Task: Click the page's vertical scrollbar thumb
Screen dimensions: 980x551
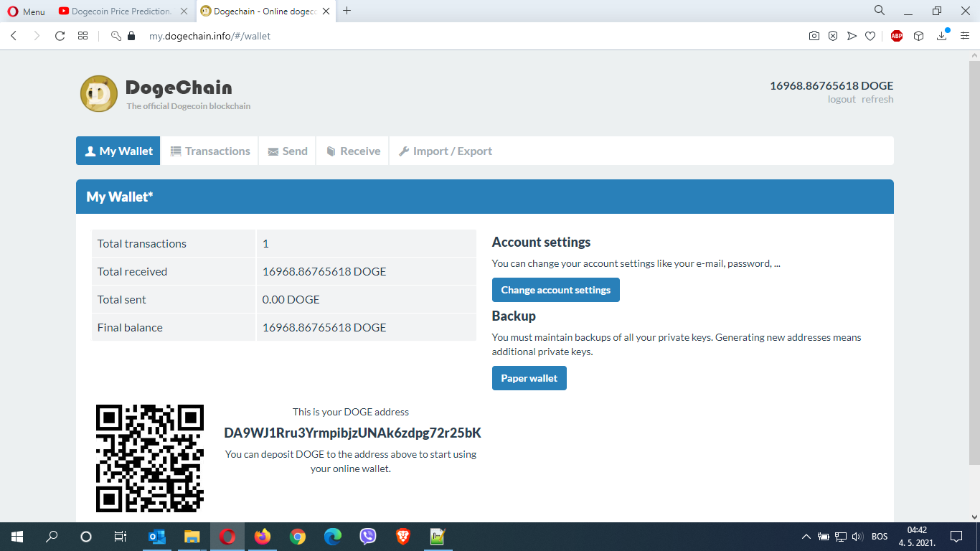Action: (974, 262)
